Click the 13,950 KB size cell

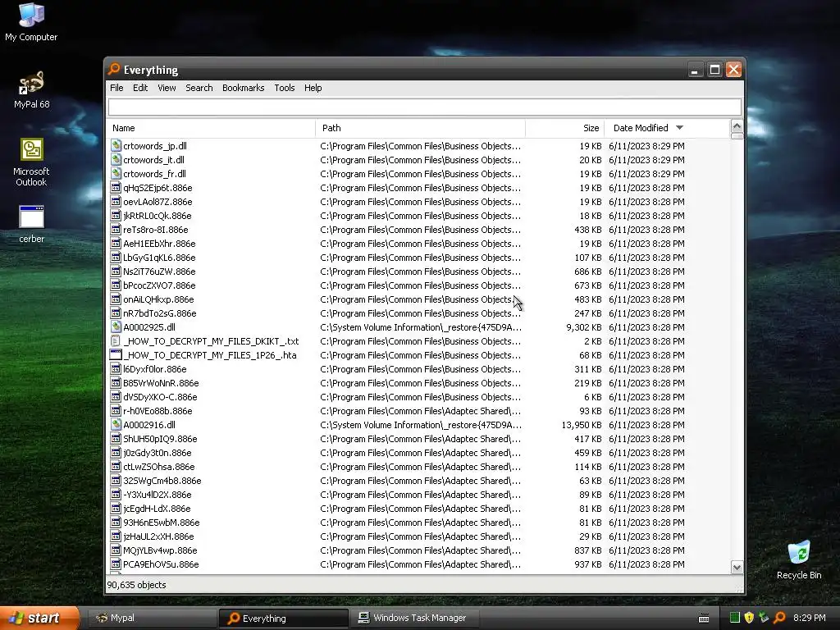(582, 424)
